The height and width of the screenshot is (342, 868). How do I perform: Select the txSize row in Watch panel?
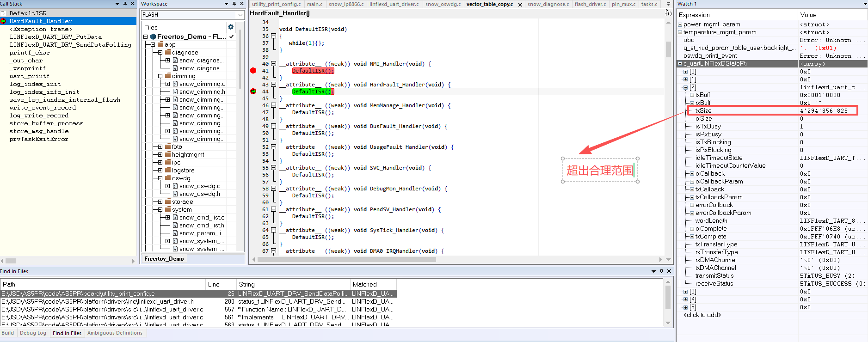click(703, 110)
